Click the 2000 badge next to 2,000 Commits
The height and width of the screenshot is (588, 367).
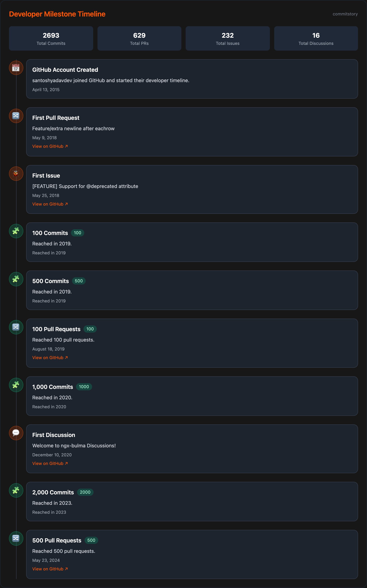[x=85, y=492]
